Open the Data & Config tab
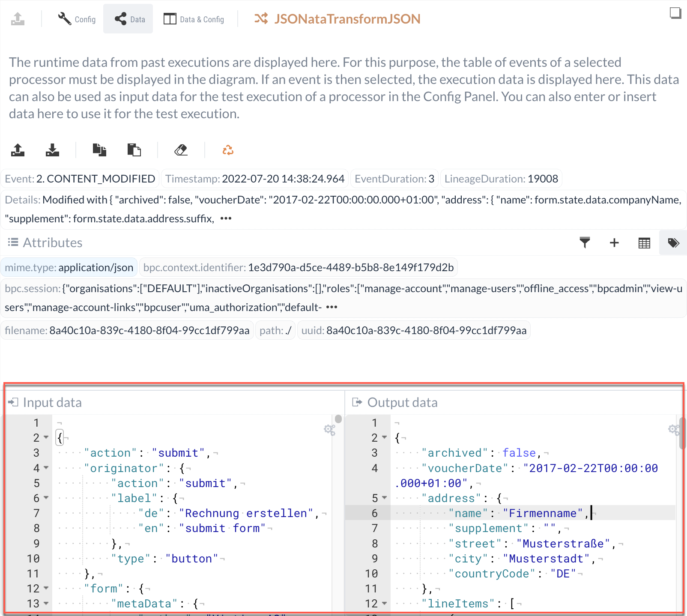Screen dimensions: 687x616 194,19
